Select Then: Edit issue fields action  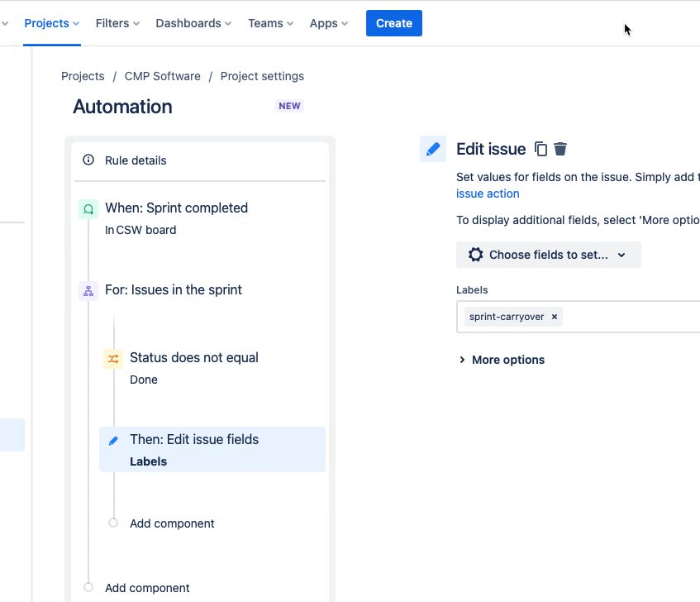212,450
